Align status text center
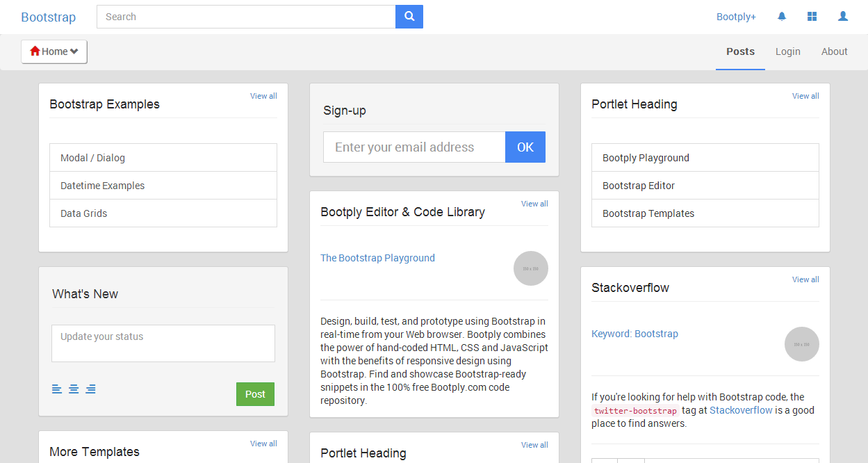This screenshot has width=868, height=463. (74, 389)
